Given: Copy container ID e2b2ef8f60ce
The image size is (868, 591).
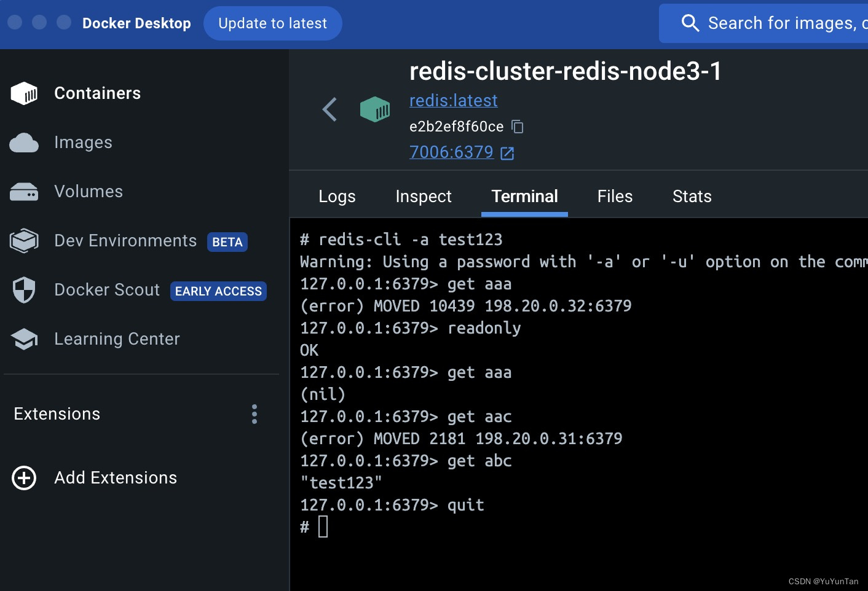Looking at the screenshot, I should (x=518, y=127).
